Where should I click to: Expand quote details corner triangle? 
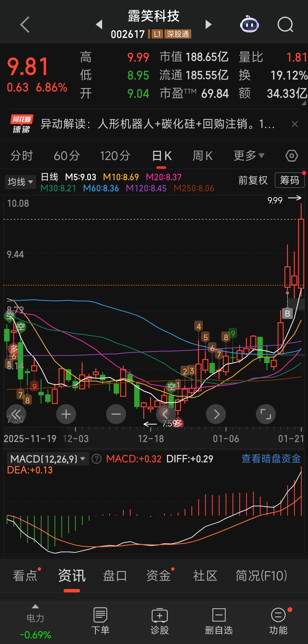point(304,103)
